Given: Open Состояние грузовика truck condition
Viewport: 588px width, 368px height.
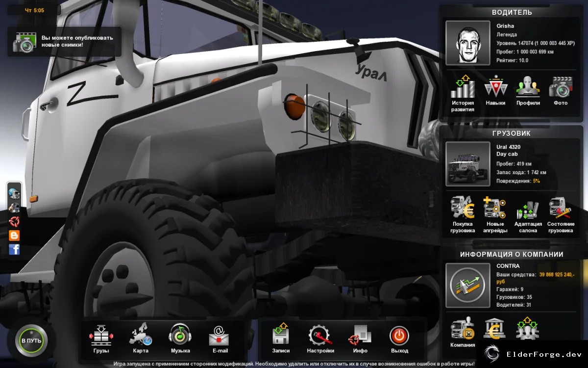Looking at the screenshot, I should click(x=561, y=215).
